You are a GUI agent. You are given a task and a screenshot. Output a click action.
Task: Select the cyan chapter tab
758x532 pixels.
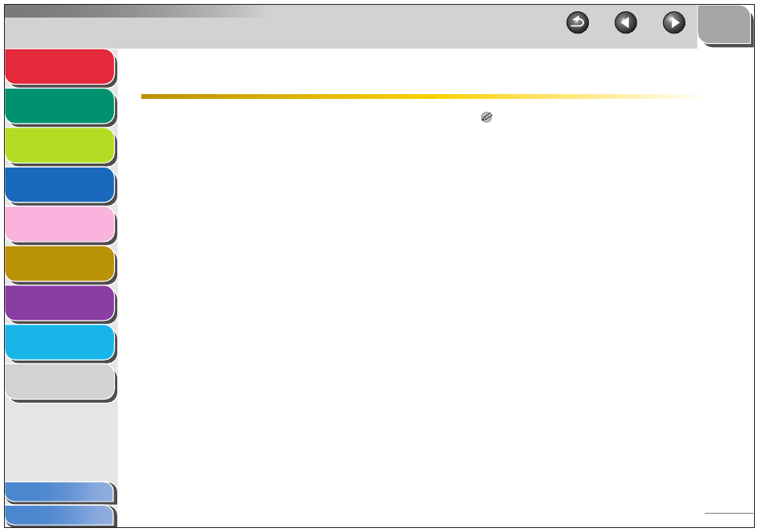tap(60, 342)
